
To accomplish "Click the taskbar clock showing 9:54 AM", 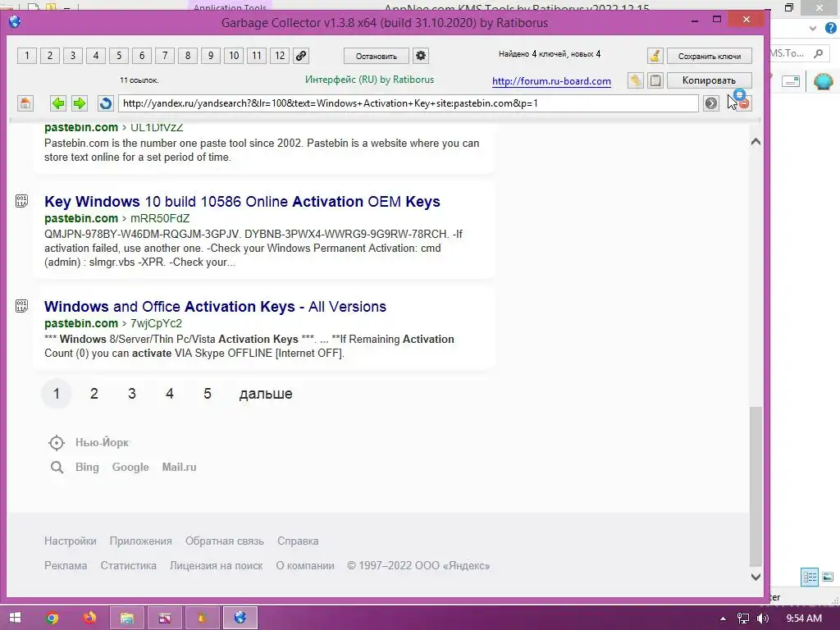I will (804, 619).
